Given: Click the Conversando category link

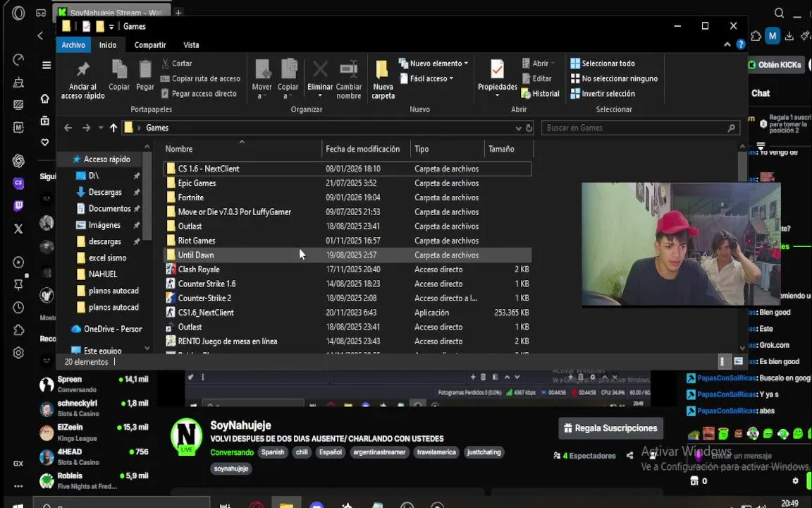Looking at the screenshot, I should (231, 452).
